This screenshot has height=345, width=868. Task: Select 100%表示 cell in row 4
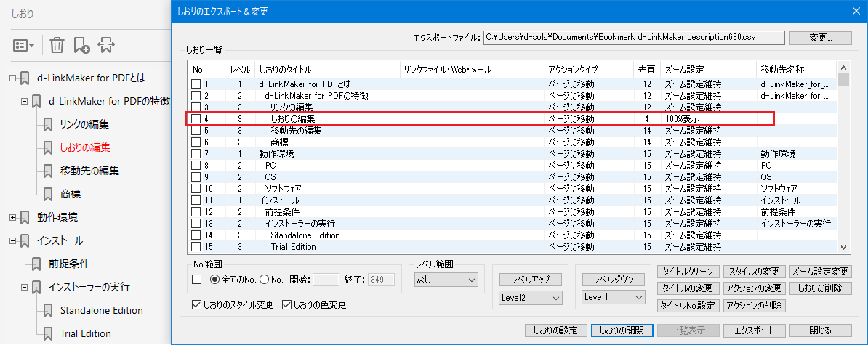coord(683,119)
